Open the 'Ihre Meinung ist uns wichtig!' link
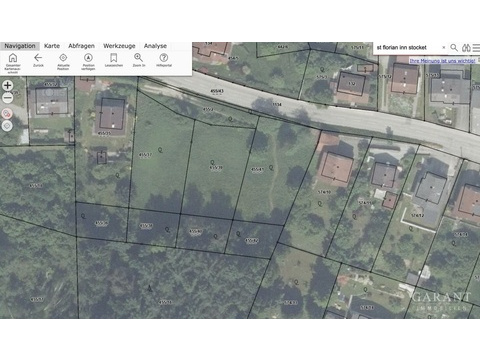Image resolution: width=480 pixels, height=360 pixels. pos(442,61)
